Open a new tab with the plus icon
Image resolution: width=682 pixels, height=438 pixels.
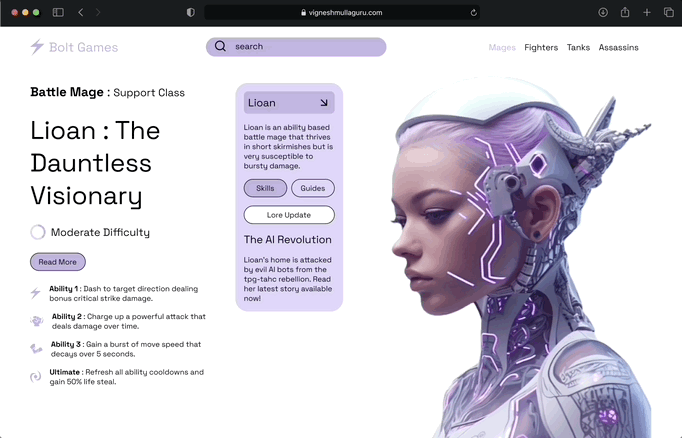[x=647, y=13]
